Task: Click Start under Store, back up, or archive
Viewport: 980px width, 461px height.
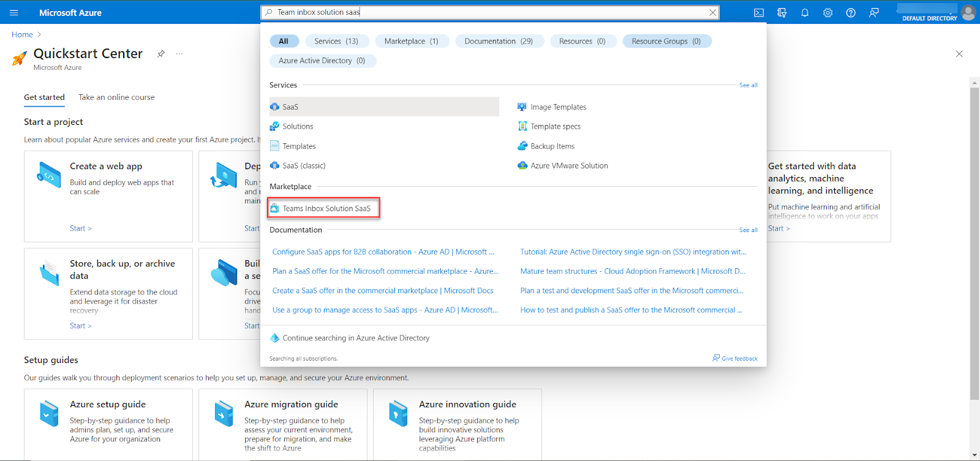Action: 81,326
